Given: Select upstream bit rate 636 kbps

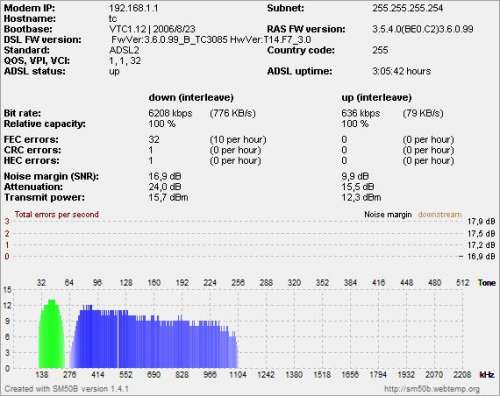Looking at the screenshot, I should tap(361, 113).
